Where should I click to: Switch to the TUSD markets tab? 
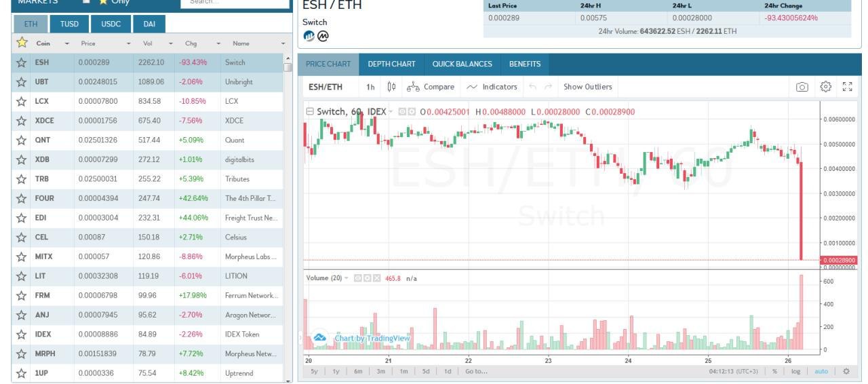pyautogui.click(x=69, y=24)
